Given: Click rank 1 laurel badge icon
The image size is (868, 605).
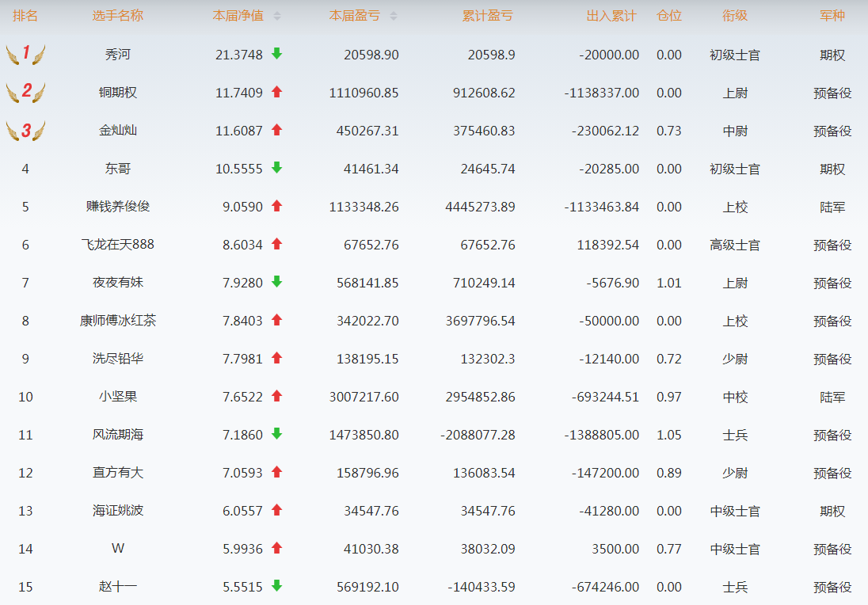Looking at the screenshot, I should tap(25, 55).
